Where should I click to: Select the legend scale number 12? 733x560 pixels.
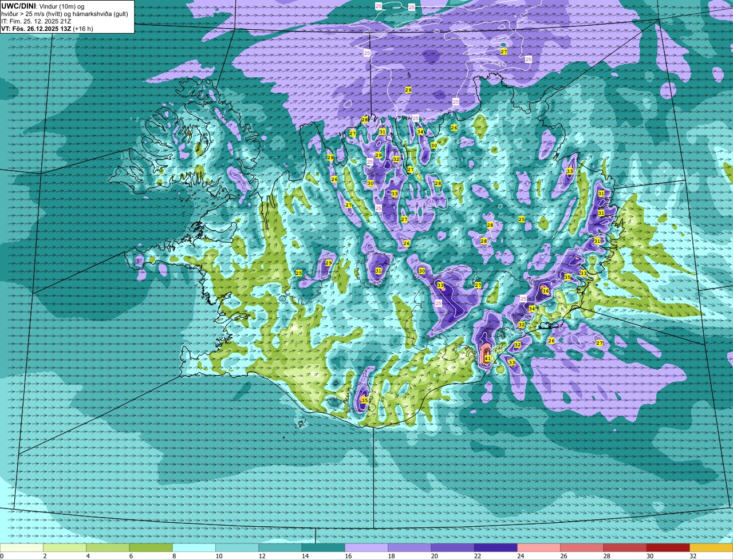[x=262, y=556]
